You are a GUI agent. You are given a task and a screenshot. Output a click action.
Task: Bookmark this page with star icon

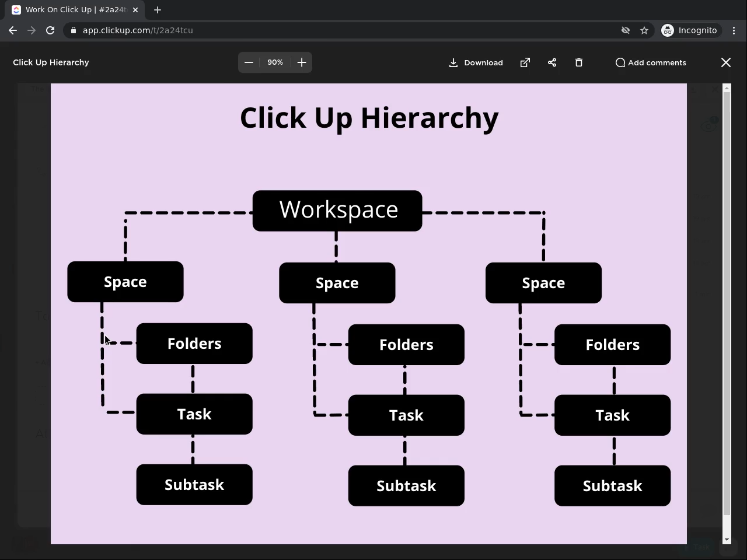click(x=644, y=30)
